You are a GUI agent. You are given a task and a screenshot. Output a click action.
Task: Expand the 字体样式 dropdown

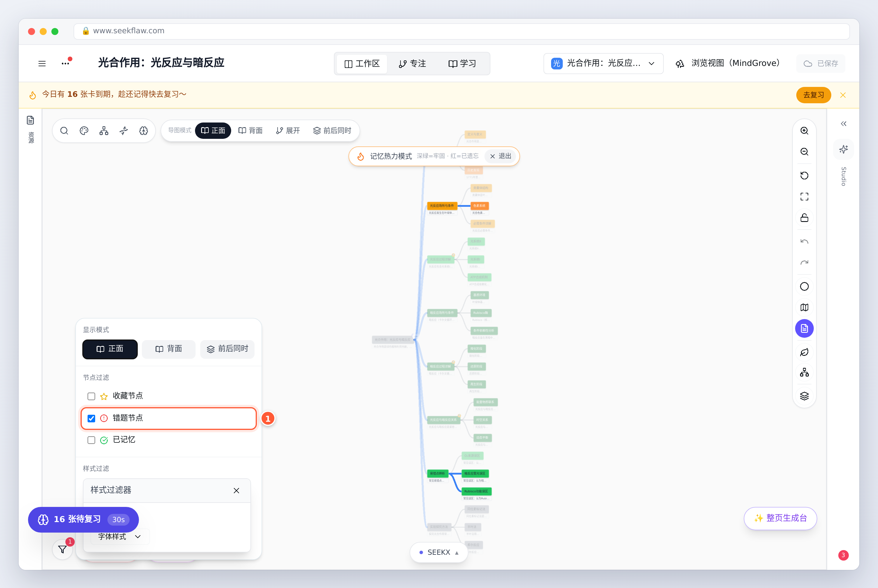point(119,537)
